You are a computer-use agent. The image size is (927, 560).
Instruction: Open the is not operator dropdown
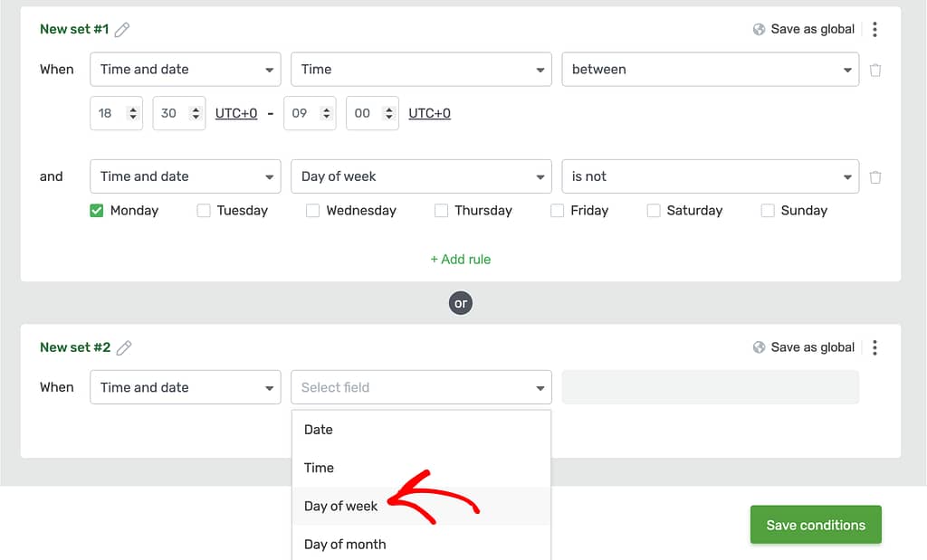pos(711,176)
